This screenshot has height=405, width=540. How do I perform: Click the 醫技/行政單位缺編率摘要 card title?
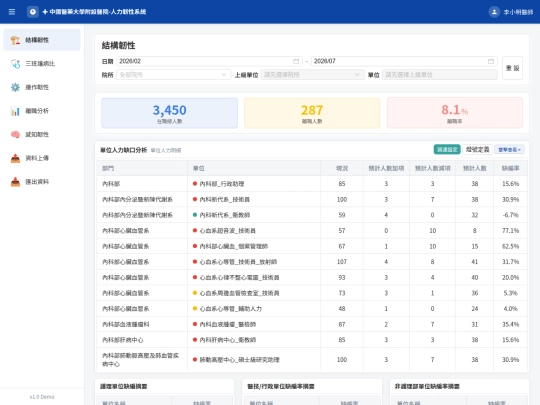tap(281, 386)
